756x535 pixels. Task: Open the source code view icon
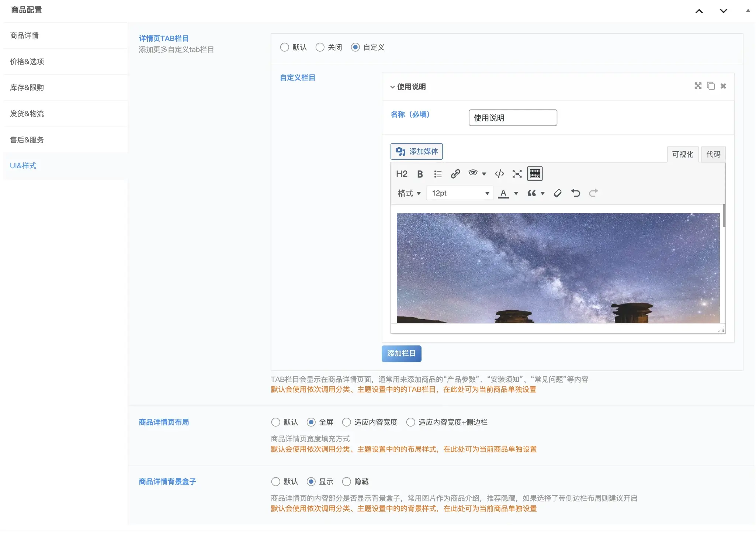pyautogui.click(x=499, y=173)
